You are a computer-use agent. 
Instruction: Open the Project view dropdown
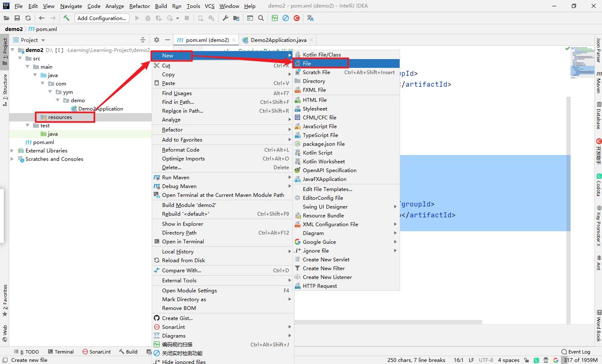click(x=43, y=40)
